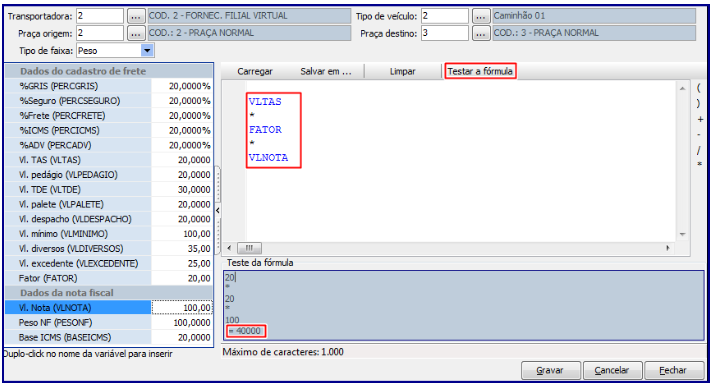
Task: Click the Peso NF value 100,0000 cell
Action: tap(182, 322)
